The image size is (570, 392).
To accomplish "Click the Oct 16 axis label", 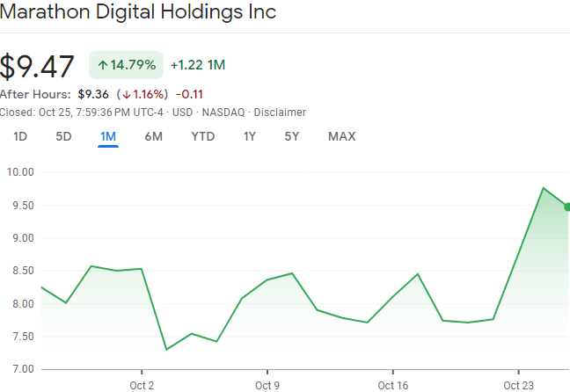I will pos(392,385).
